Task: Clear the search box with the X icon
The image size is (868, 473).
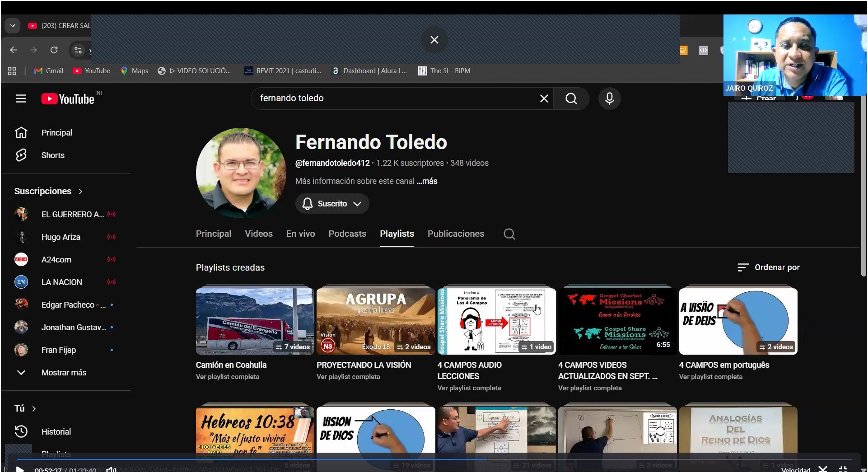Action: [544, 98]
